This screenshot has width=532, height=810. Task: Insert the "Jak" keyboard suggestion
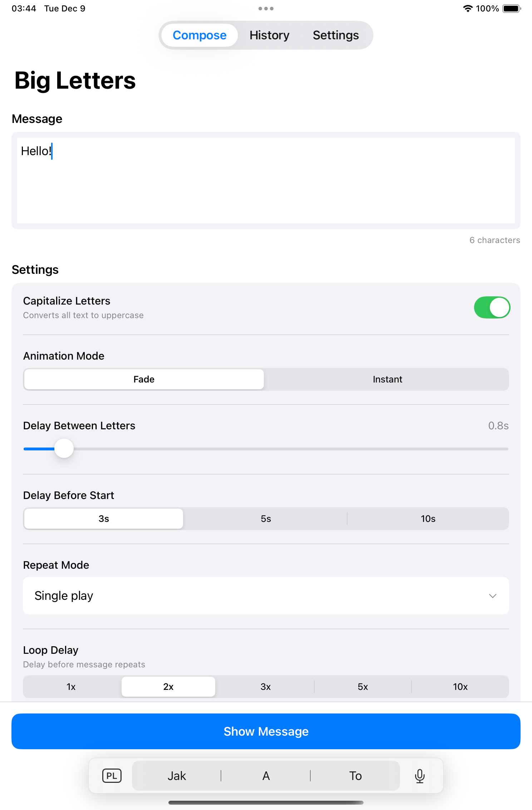click(x=177, y=776)
